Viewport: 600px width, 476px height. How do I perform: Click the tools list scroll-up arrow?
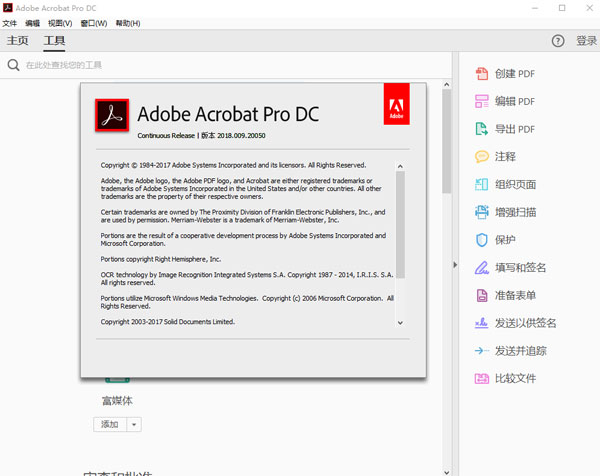(447, 84)
